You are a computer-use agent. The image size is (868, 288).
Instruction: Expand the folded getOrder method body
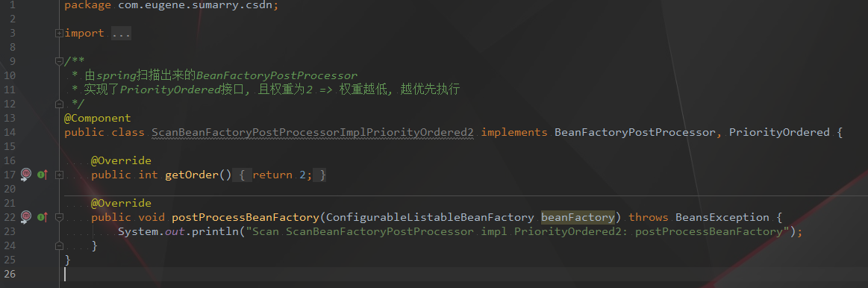pos(59,175)
